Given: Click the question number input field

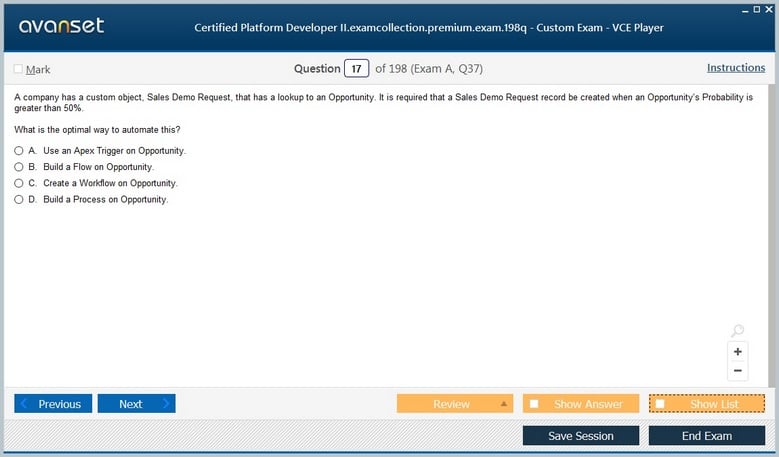Looking at the screenshot, I should 356,69.
